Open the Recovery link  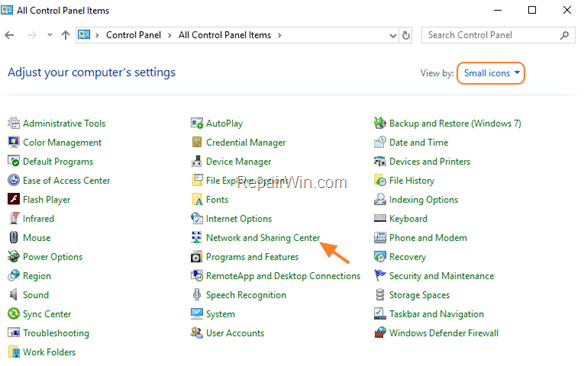point(407,257)
